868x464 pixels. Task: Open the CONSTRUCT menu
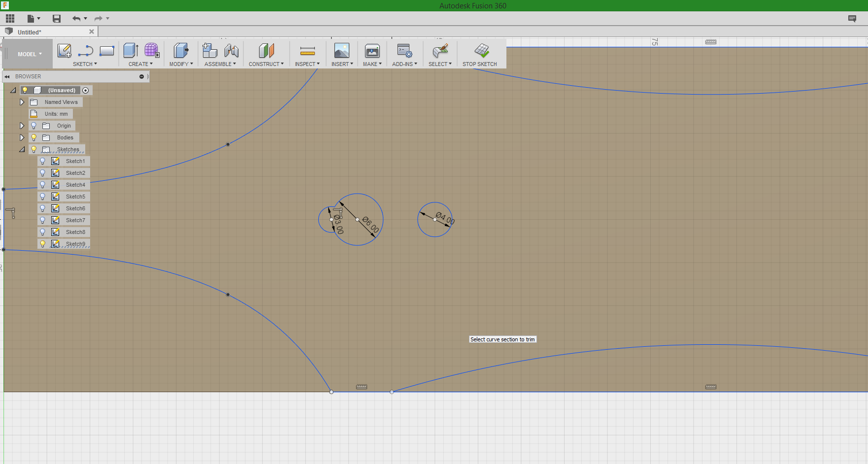pyautogui.click(x=266, y=64)
